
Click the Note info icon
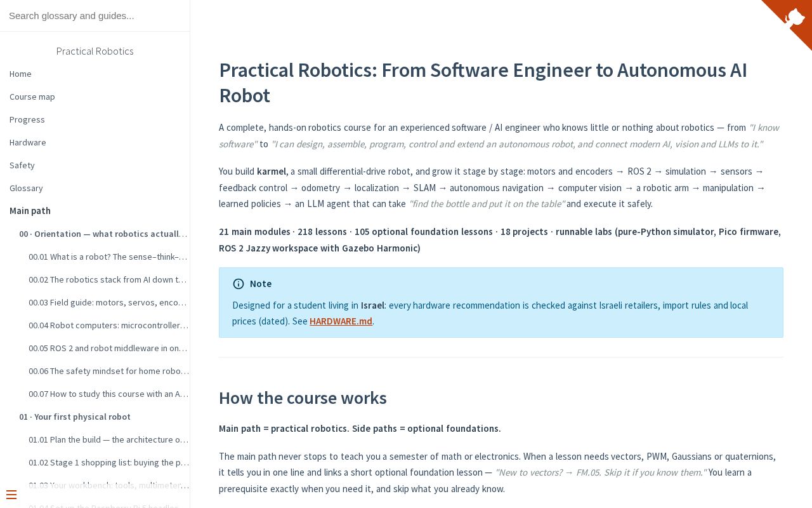(239, 284)
